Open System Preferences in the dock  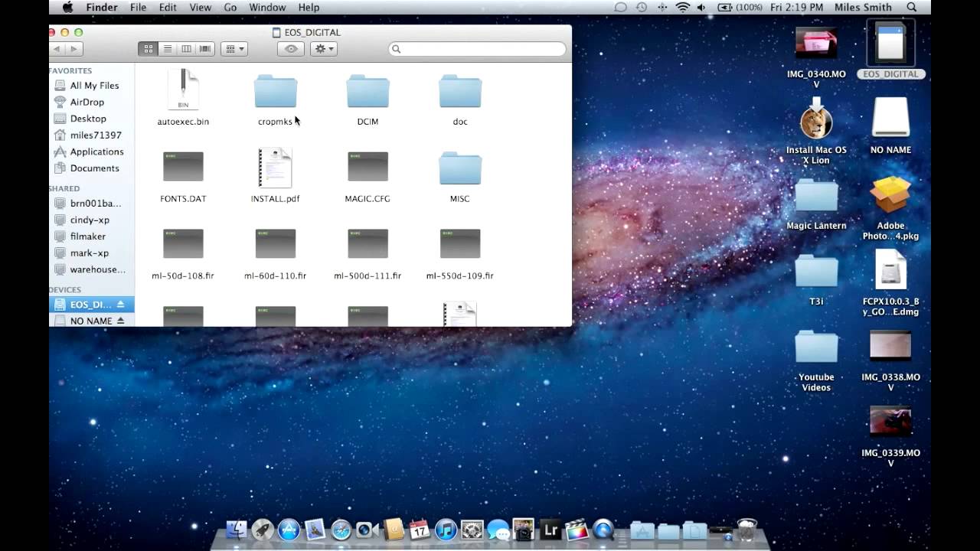coord(472,530)
